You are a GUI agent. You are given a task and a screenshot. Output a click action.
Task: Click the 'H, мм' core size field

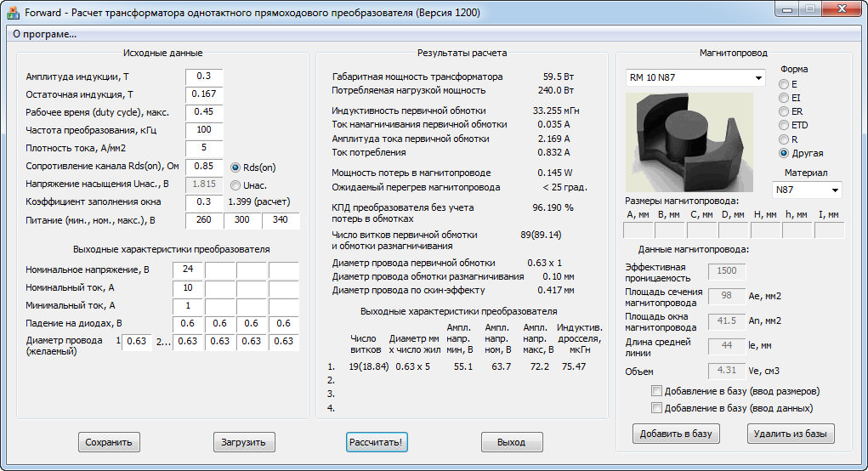point(766,230)
